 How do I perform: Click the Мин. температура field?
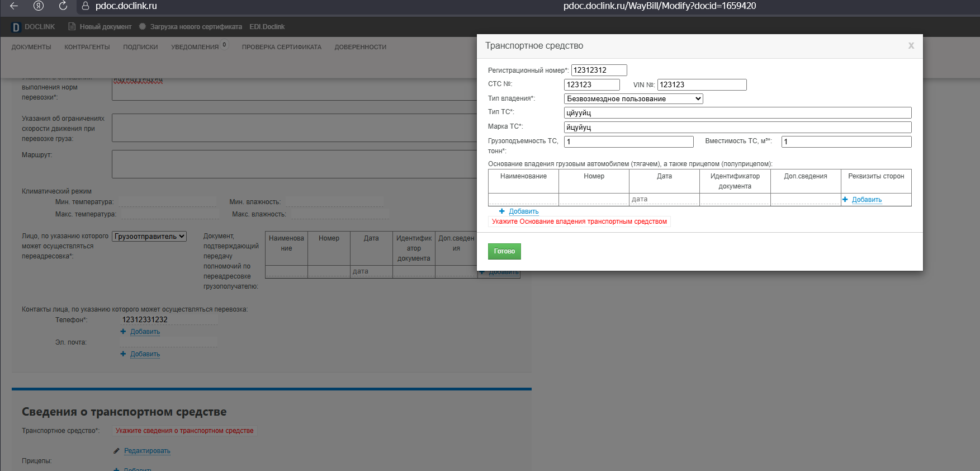167,201
